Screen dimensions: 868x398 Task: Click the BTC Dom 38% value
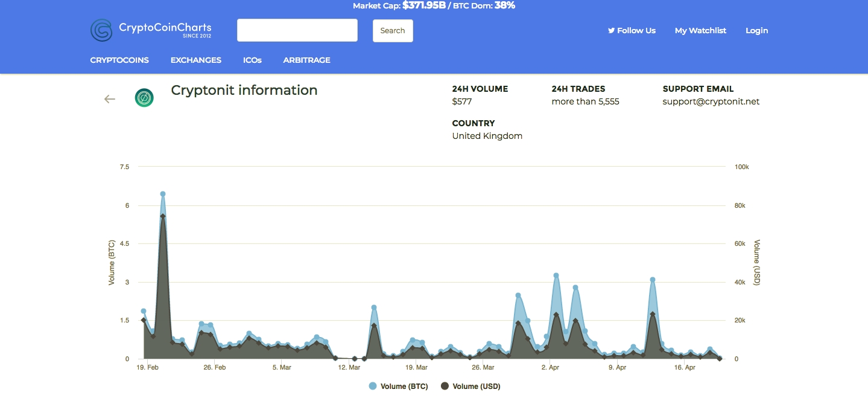505,5
